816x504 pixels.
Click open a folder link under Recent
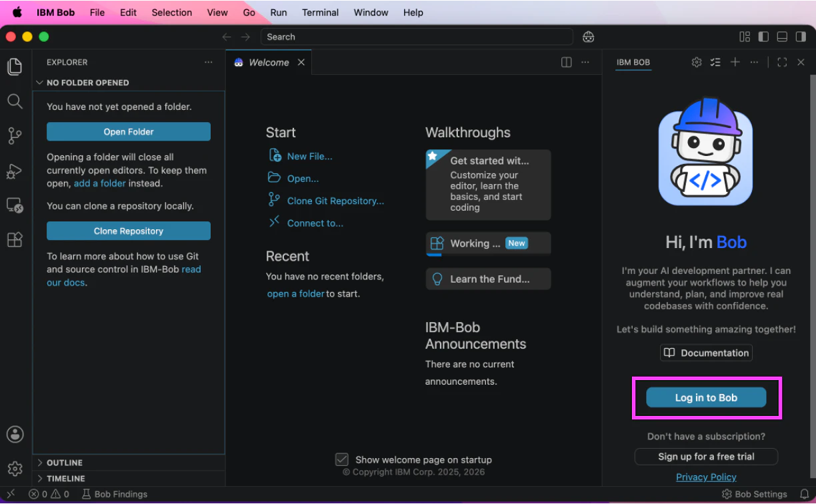295,293
